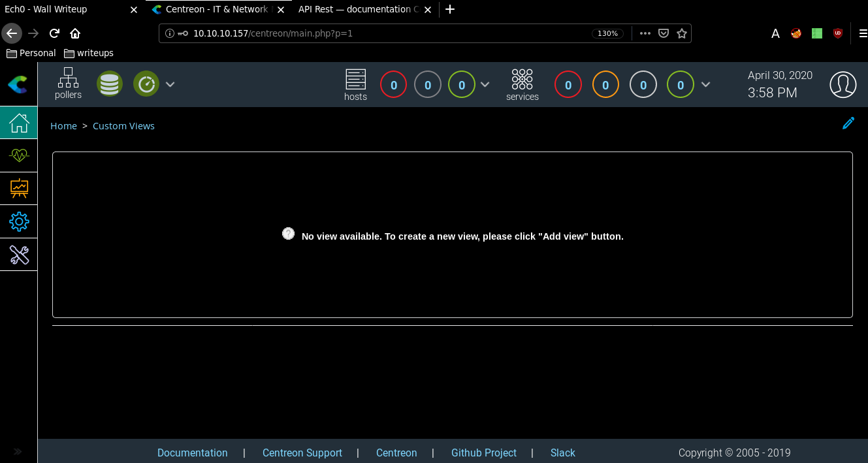Open the Github Project footer link
Screen dimensions: 868x463
coord(483,453)
